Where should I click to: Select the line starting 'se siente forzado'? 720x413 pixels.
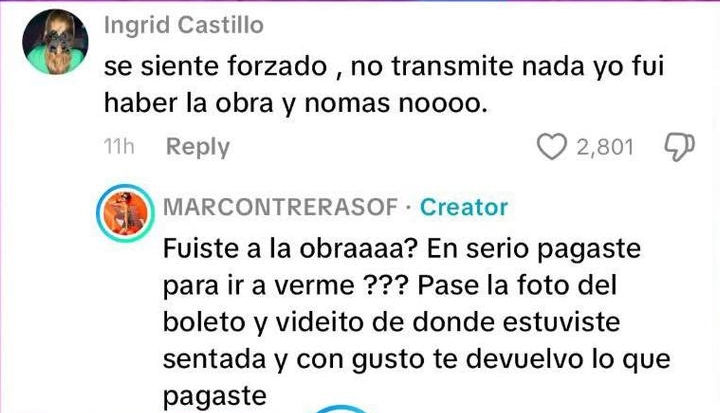point(384,67)
